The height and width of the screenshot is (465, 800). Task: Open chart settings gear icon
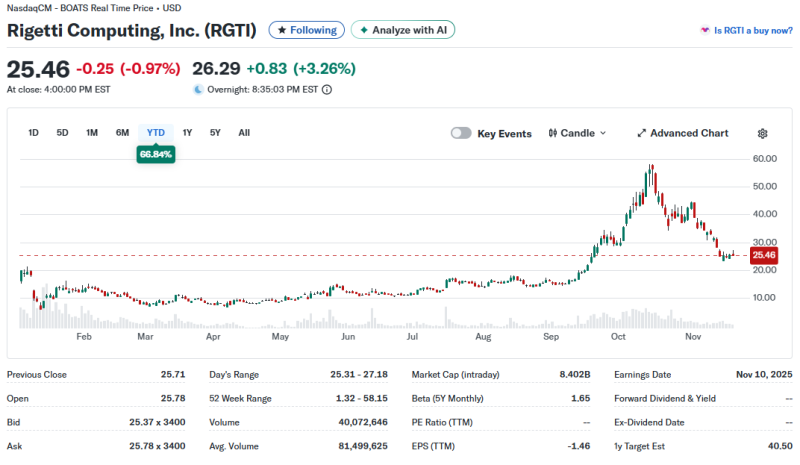[762, 133]
